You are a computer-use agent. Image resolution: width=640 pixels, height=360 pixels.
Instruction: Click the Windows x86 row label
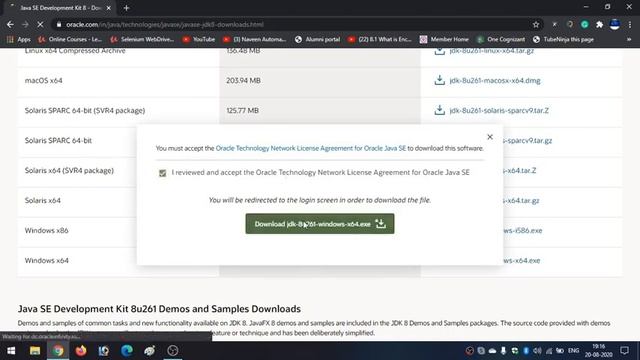click(47, 231)
